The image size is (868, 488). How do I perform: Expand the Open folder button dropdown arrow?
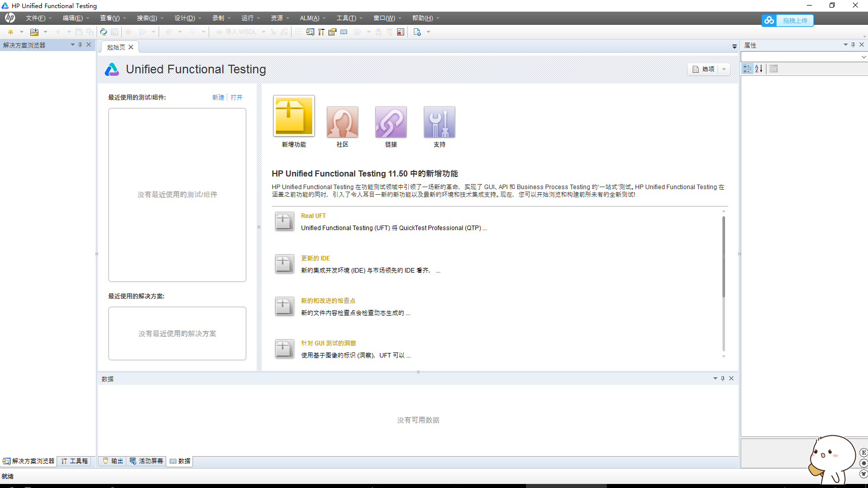point(45,32)
